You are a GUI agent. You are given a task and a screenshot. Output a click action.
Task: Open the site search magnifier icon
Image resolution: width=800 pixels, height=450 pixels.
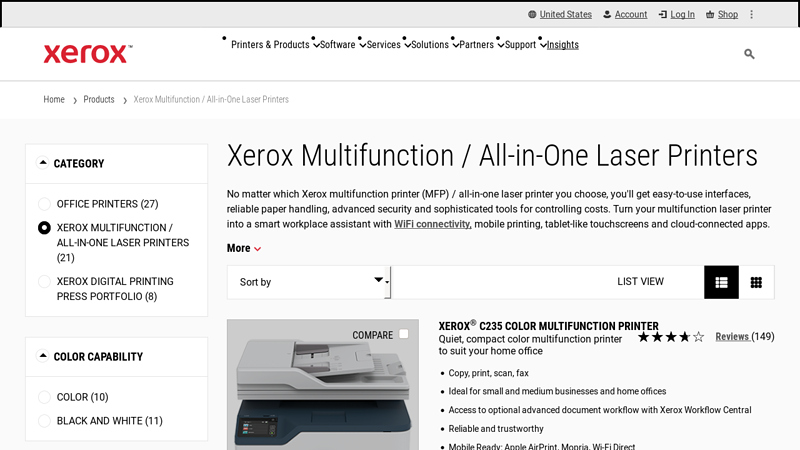click(749, 54)
